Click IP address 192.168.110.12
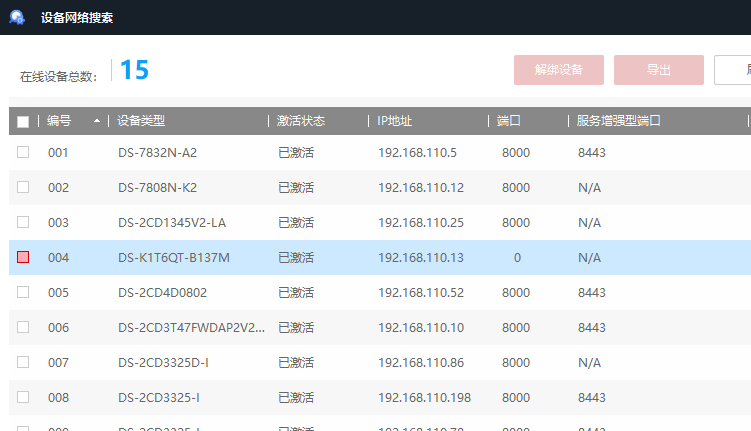This screenshot has width=751, height=431. click(x=421, y=188)
